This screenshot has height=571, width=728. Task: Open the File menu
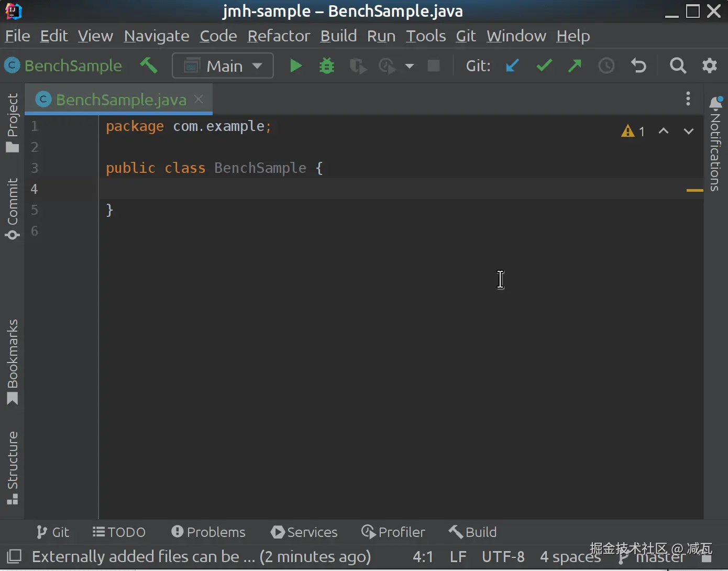pyautogui.click(x=17, y=36)
